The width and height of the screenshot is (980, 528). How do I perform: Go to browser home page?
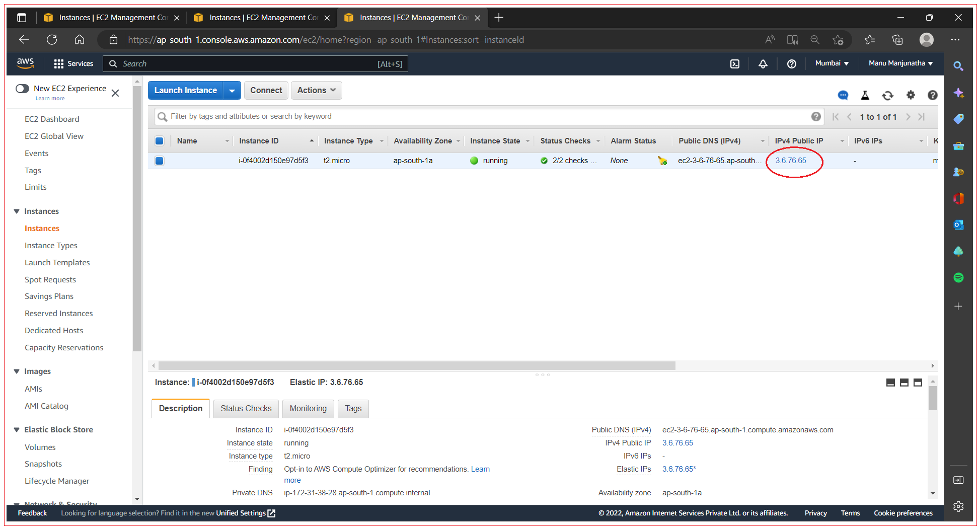coord(80,40)
